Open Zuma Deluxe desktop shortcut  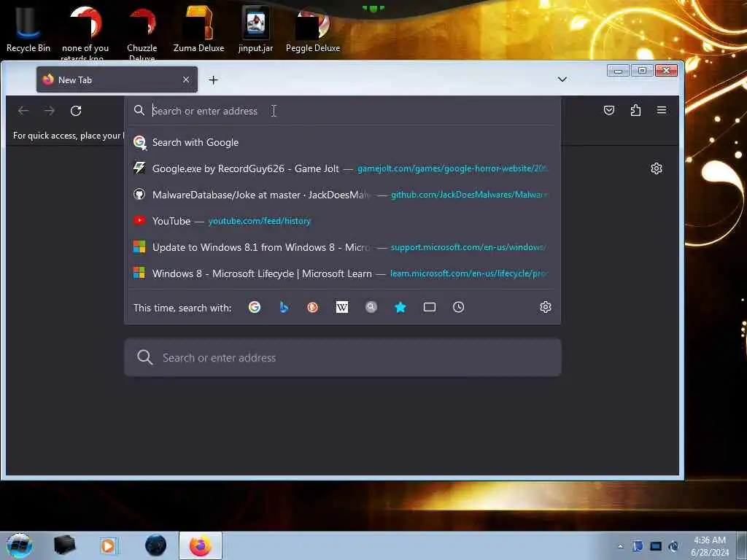(x=198, y=29)
